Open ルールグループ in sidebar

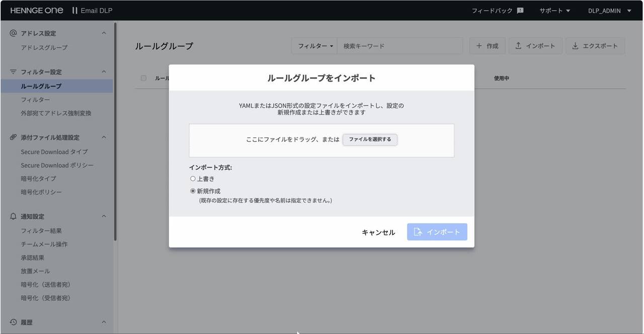tap(57, 86)
